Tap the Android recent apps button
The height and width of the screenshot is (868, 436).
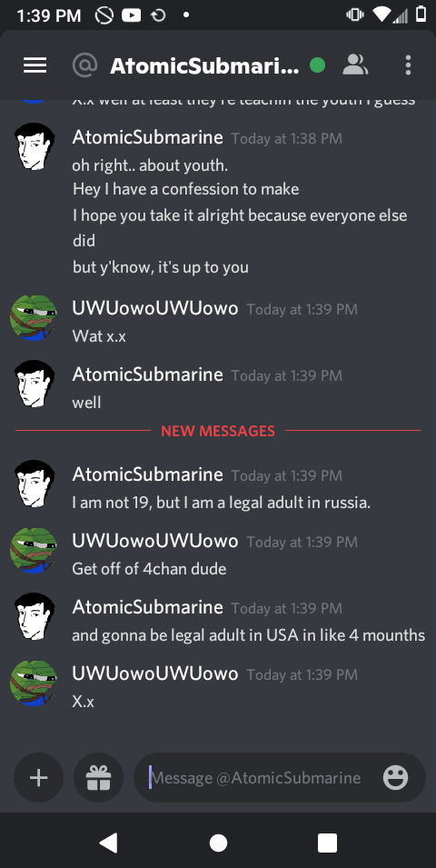pyautogui.click(x=327, y=843)
